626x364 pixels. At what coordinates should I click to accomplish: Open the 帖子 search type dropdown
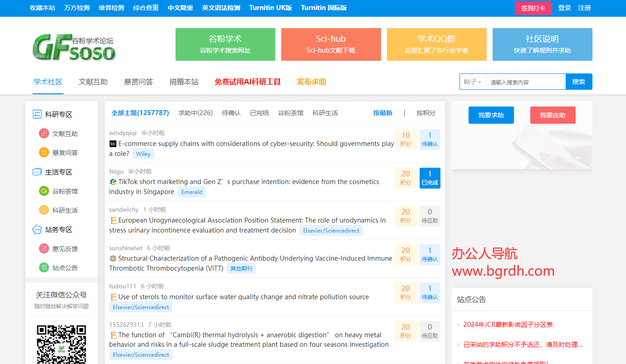pos(473,82)
